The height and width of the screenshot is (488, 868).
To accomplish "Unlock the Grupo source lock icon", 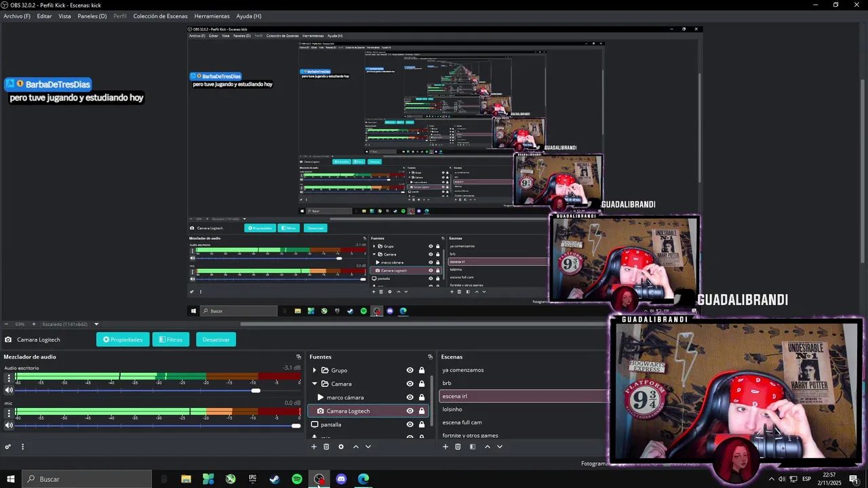I will (x=422, y=370).
